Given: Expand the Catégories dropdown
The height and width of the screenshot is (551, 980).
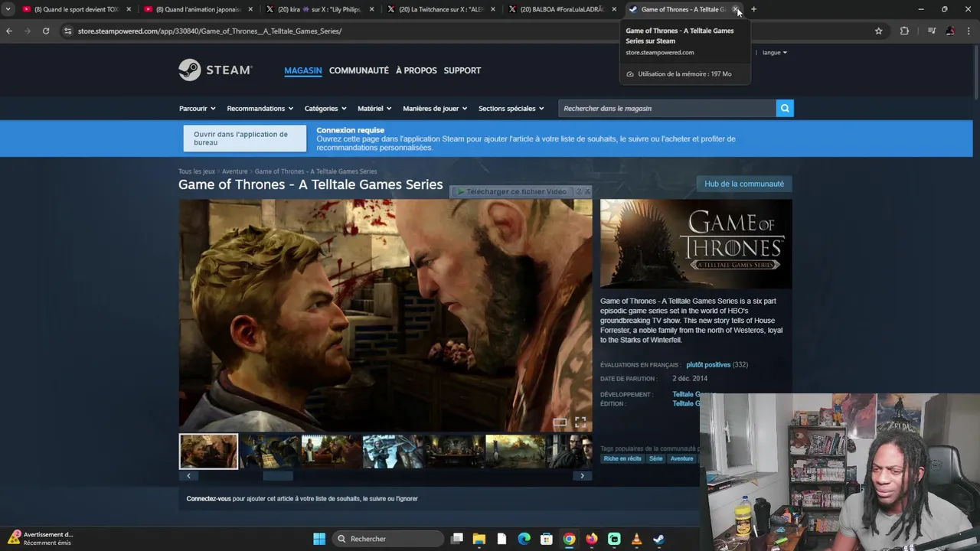Looking at the screenshot, I should click(x=325, y=109).
